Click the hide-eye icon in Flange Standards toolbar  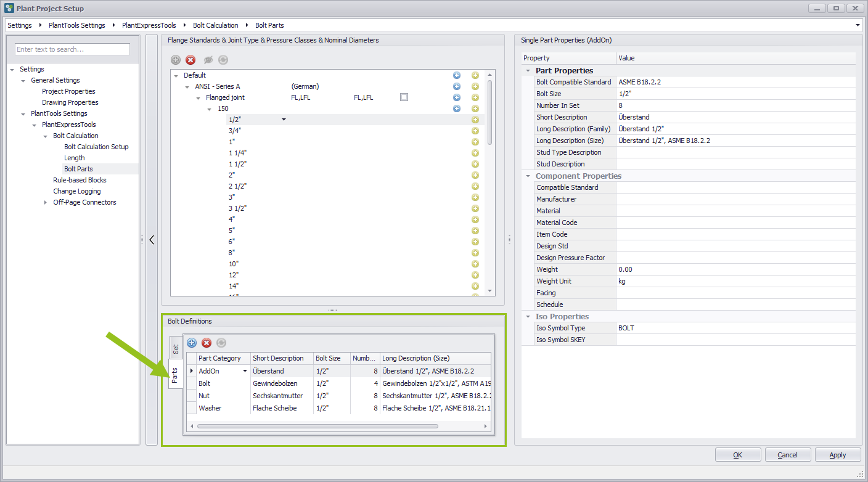click(208, 60)
